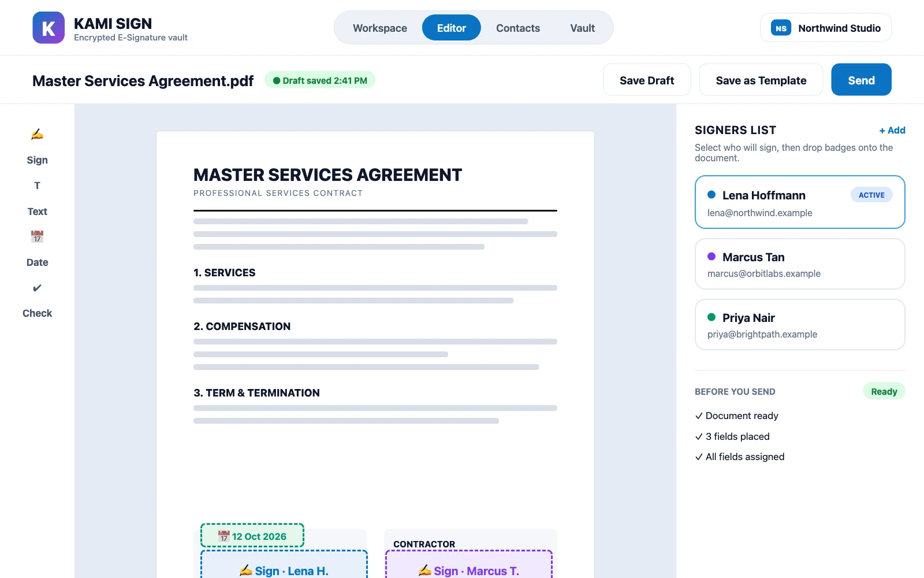Click the Kami Sign K logo

(49, 28)
